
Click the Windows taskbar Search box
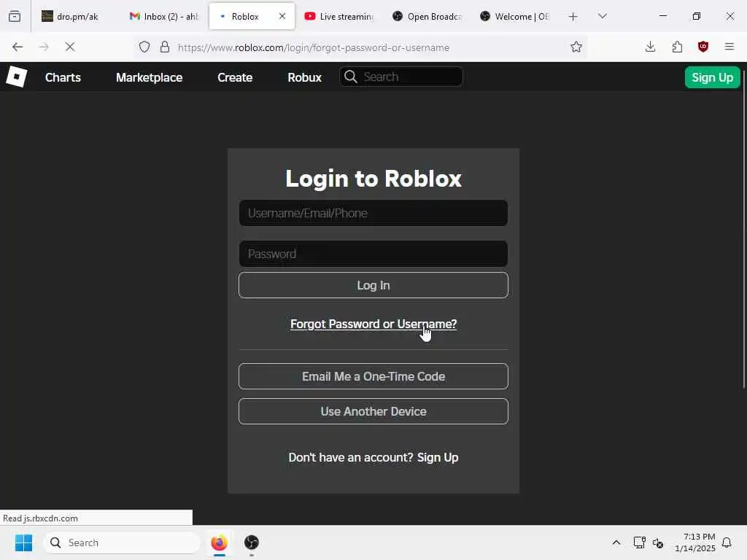pyautogui.click(x=122, y=542)
